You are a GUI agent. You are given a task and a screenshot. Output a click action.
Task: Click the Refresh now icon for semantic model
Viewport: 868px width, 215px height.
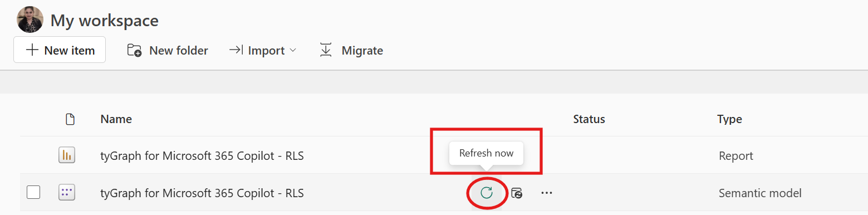487,193
